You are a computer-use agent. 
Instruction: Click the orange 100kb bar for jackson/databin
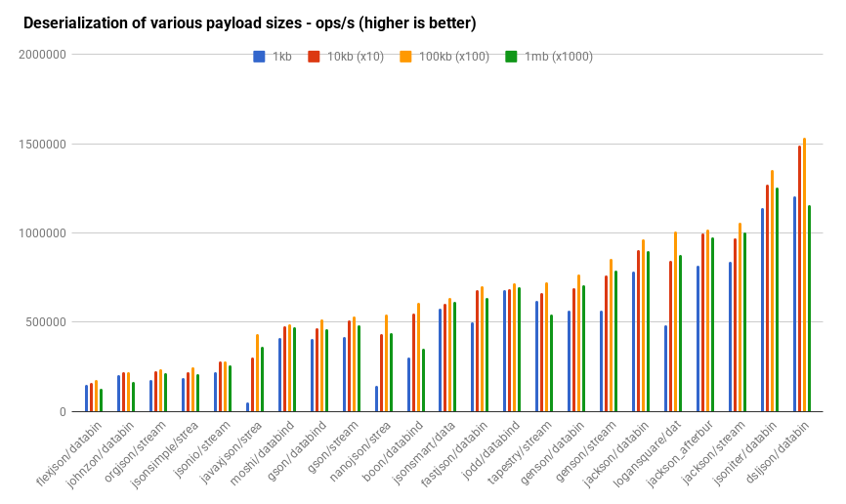tap(643, 326)
